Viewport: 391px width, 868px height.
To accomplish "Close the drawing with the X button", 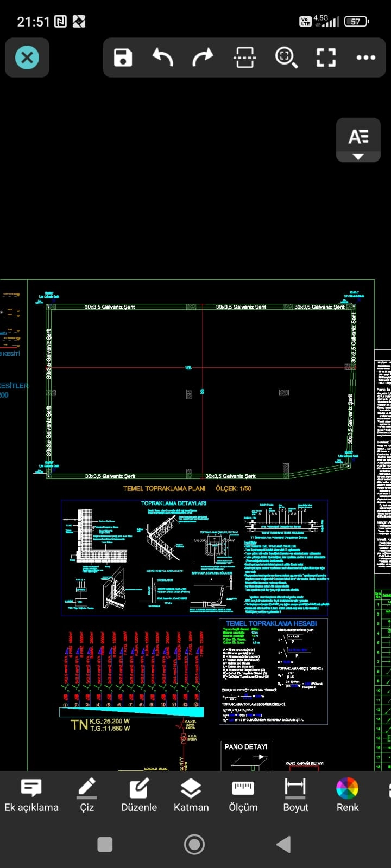I will coord(27,58).
